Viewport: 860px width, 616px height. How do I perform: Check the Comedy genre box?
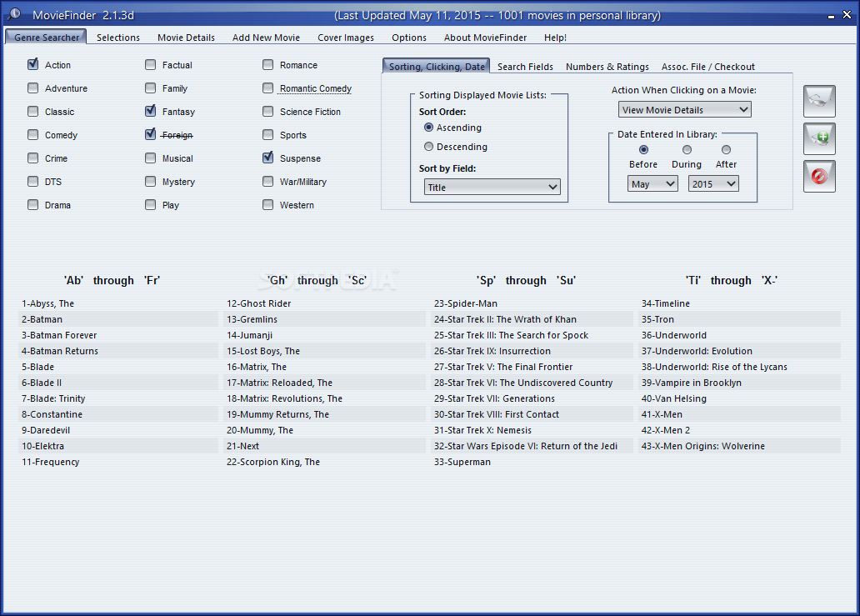(x=32, y=134)
